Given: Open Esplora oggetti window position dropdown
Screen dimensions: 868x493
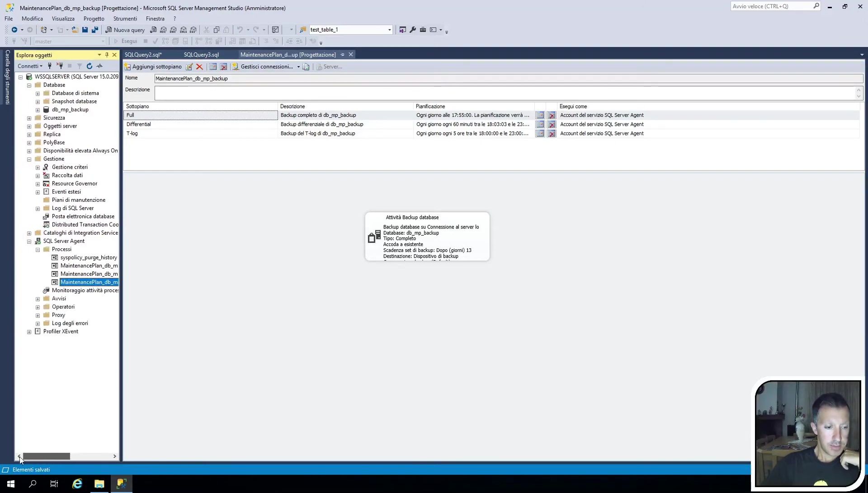Looking at the screenshot, I should [x=99, y=55].
